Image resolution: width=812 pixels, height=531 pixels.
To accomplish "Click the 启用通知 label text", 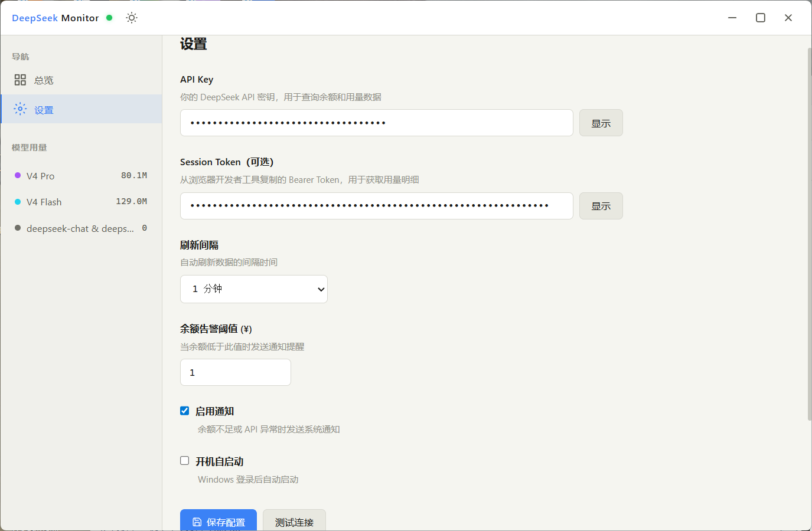I will pos(215,411).
